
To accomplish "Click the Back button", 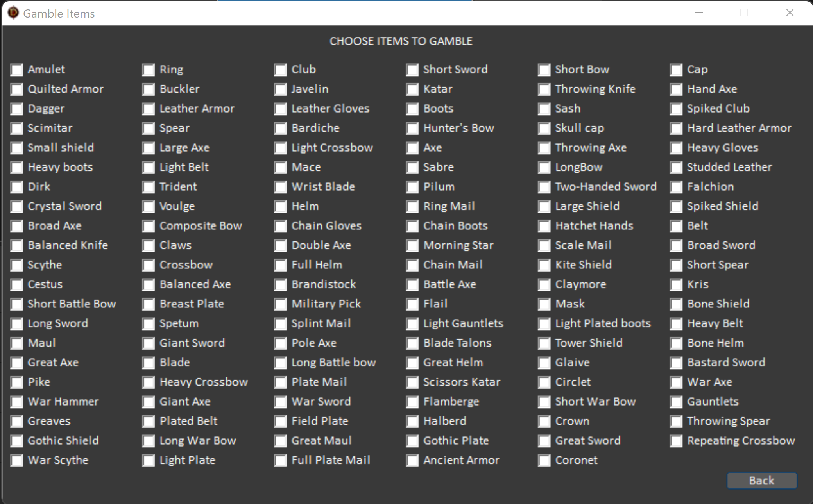I will 761,481.
